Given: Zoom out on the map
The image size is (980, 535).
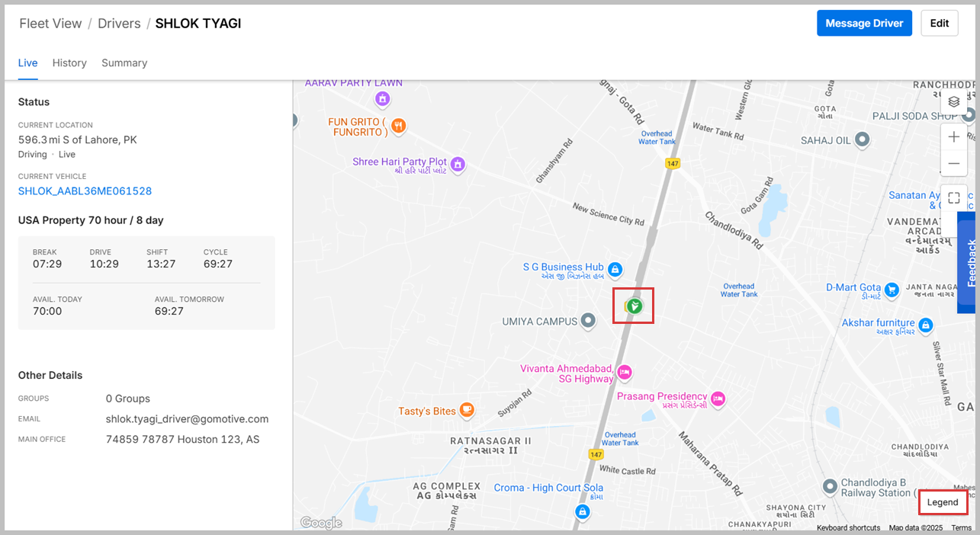Looking at the screenshot, I should pyautogui.click(x=954, y=163).
